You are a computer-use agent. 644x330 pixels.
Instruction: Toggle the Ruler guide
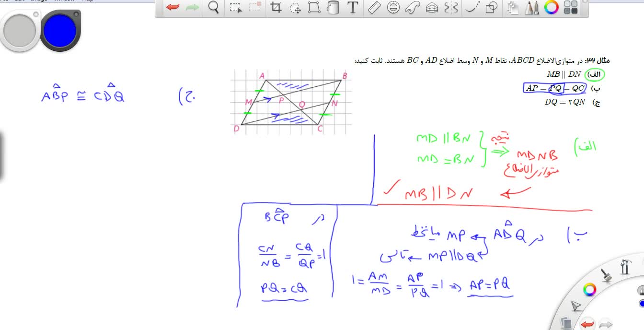point(374,7)
